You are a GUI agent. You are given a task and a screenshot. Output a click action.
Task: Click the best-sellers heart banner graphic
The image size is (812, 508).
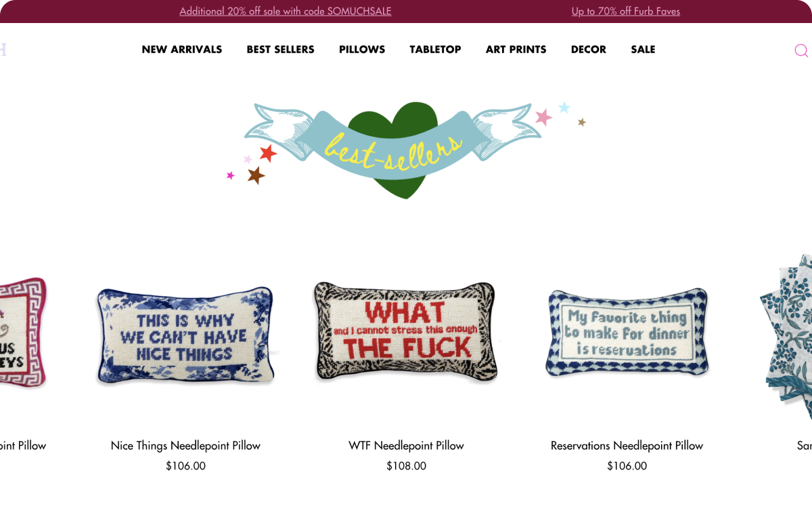(x=406, y=148)
